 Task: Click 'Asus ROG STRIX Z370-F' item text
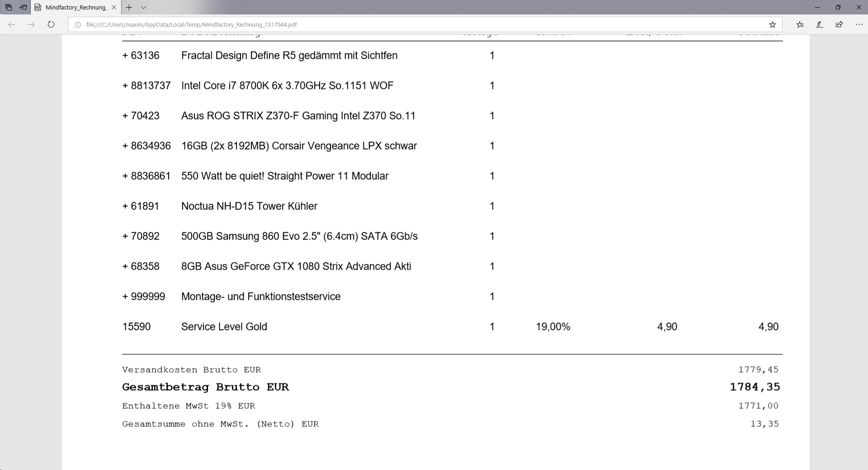tap(298, 116)
